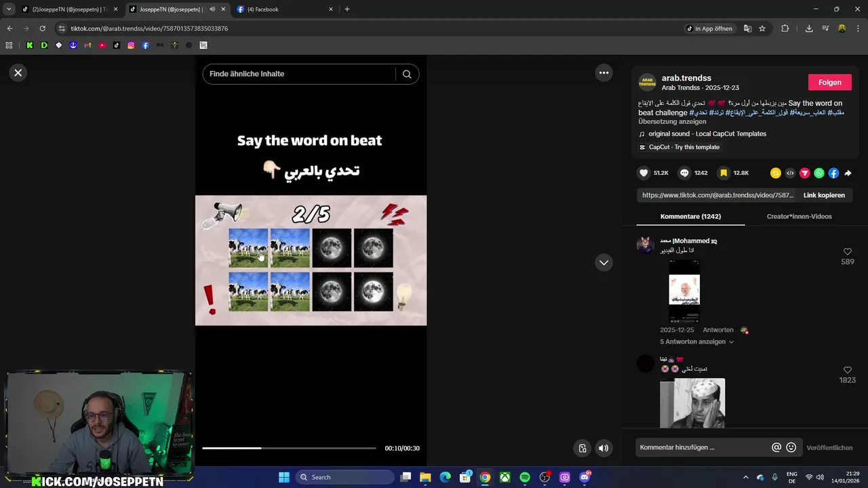The image size is (868, 488).
Task: Bookmark this page with the star icon
Action: tap(762, 28)
